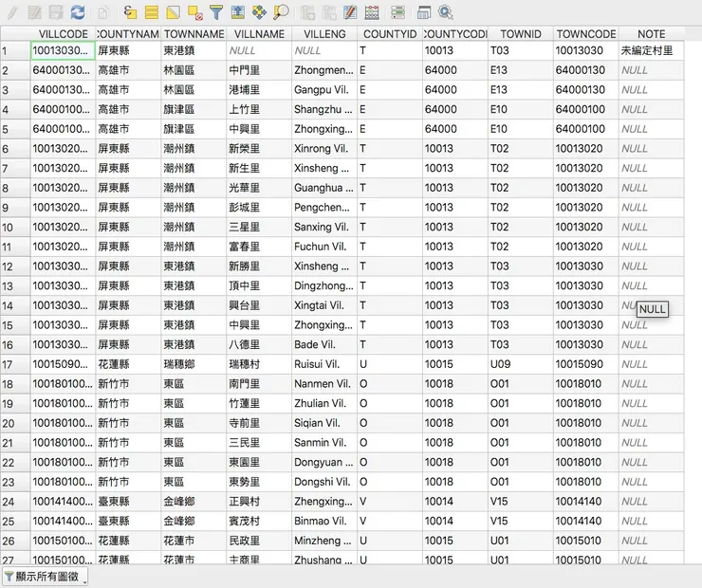
Task: Click the cell Xinrong Vil.
Action: click(324, 149)
